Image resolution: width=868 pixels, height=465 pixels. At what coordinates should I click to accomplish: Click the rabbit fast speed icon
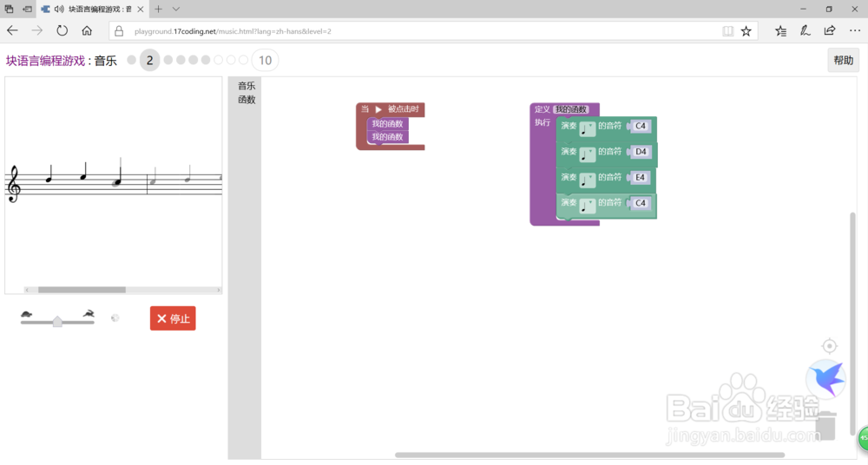89,314
